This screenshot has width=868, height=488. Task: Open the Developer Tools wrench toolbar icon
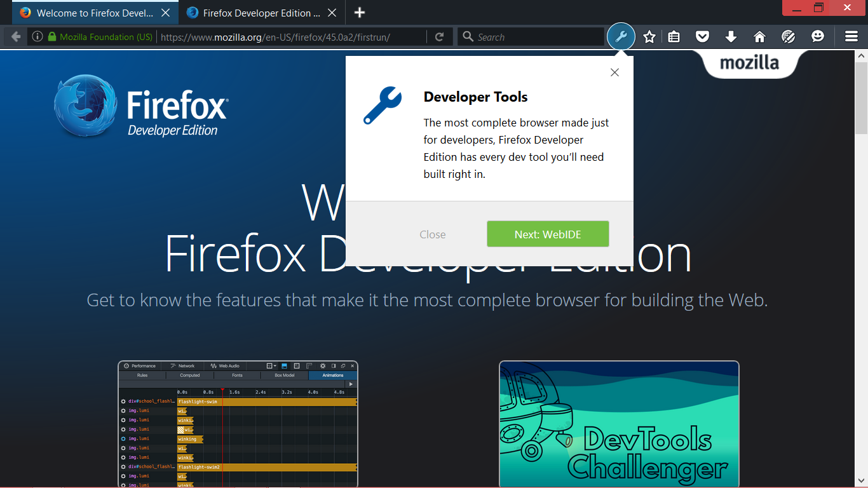point(621,37)
